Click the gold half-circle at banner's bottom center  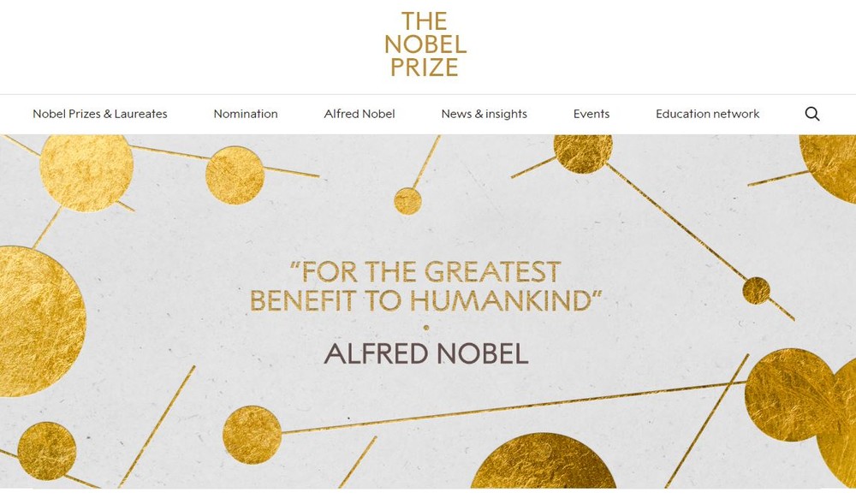pyautogui.click(x=543, y=465)
